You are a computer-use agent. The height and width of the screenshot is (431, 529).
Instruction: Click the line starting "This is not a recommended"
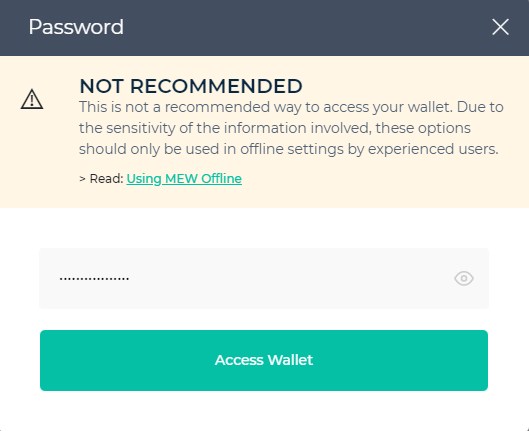click(291, 107)
